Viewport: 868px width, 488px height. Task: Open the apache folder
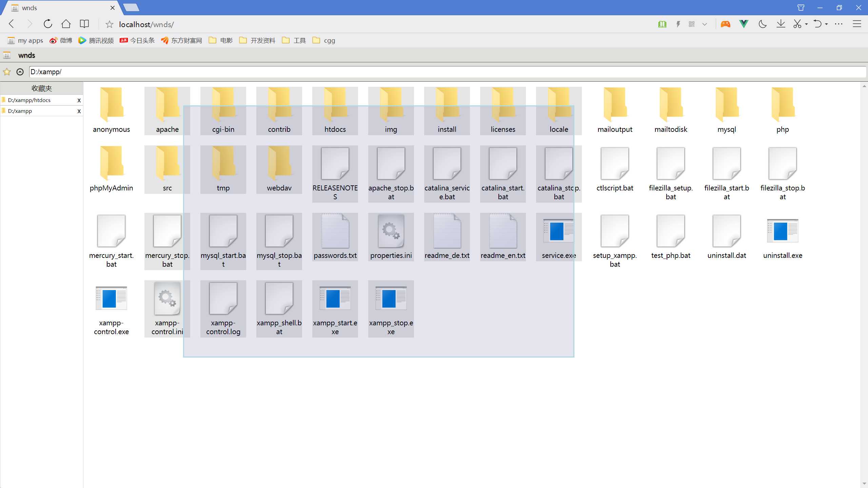coord(167,111)
